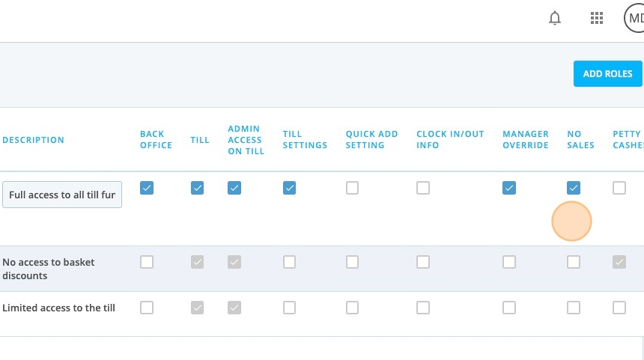Edit the 'Full access to all till' description field
Screen dimensions: 644x360
click(62, 195)
